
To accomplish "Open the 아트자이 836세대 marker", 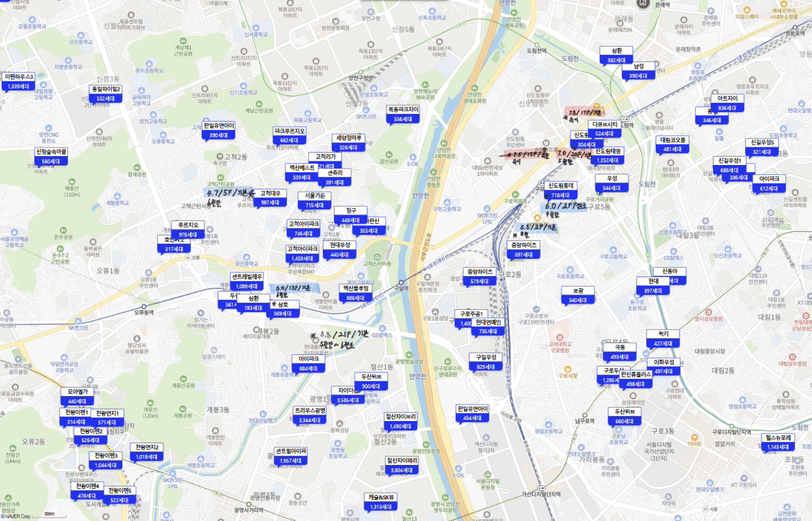I will 727,103.
